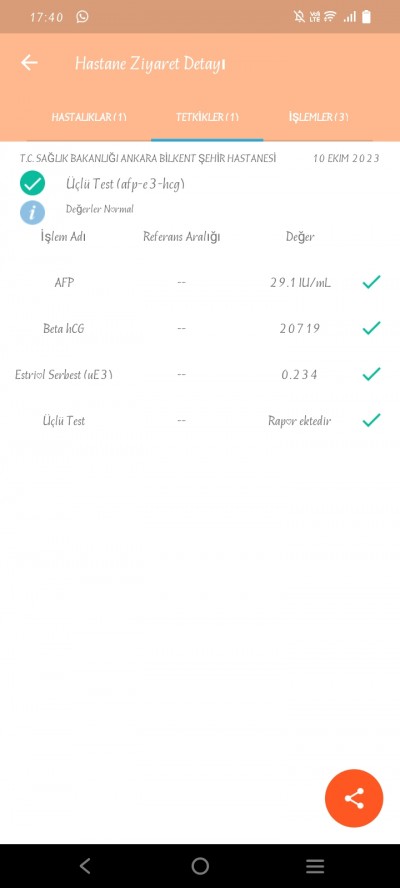Tap Android recent apps button
The image size is (400, 888).
coord(315,865)
